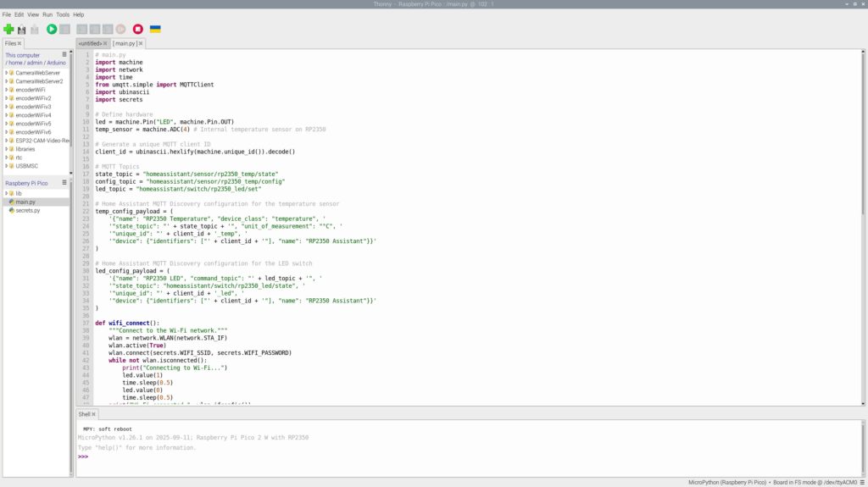This screenshot has height=487, width=868.
Task: Click the green plus New file icon
Action: click(x=8, y=30)
